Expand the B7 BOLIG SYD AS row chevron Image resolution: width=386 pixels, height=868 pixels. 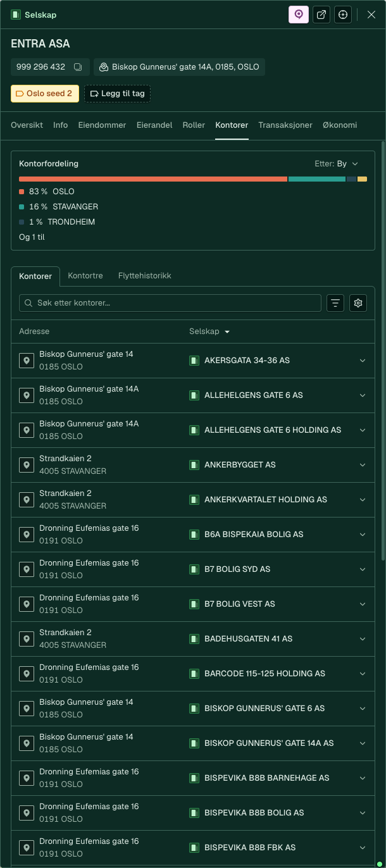(x=363, y=569)
